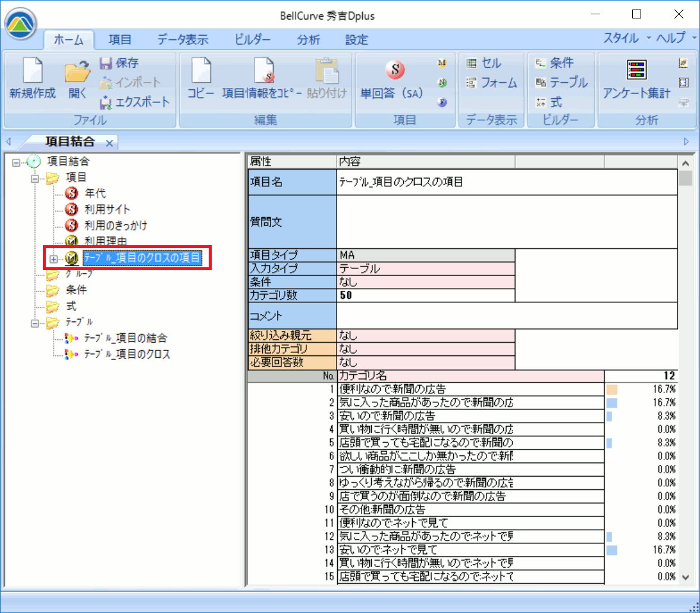Expand the テーブル_項目のクロスの項目 tree node

pyautogui.click(x=54, y=259)
